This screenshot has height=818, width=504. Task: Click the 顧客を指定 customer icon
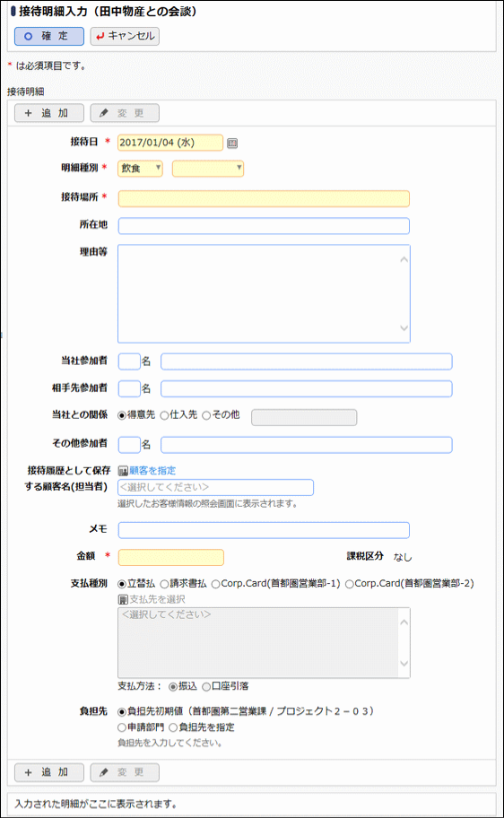(123, 471)
